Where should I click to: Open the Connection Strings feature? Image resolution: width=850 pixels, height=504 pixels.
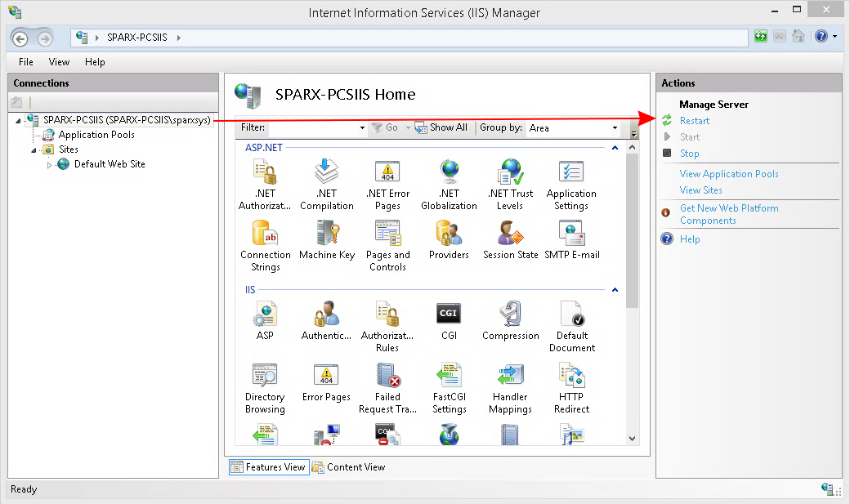tap(265, 235)
